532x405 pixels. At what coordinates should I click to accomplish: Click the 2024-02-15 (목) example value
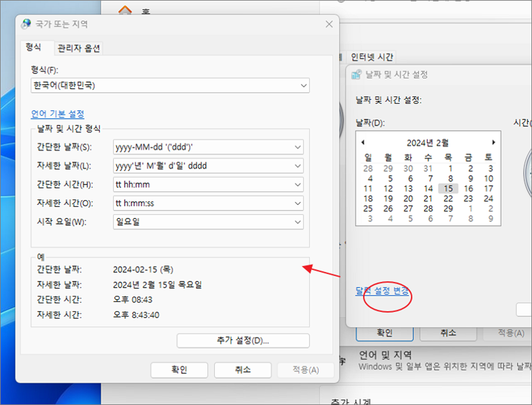(x=143, y=269)
